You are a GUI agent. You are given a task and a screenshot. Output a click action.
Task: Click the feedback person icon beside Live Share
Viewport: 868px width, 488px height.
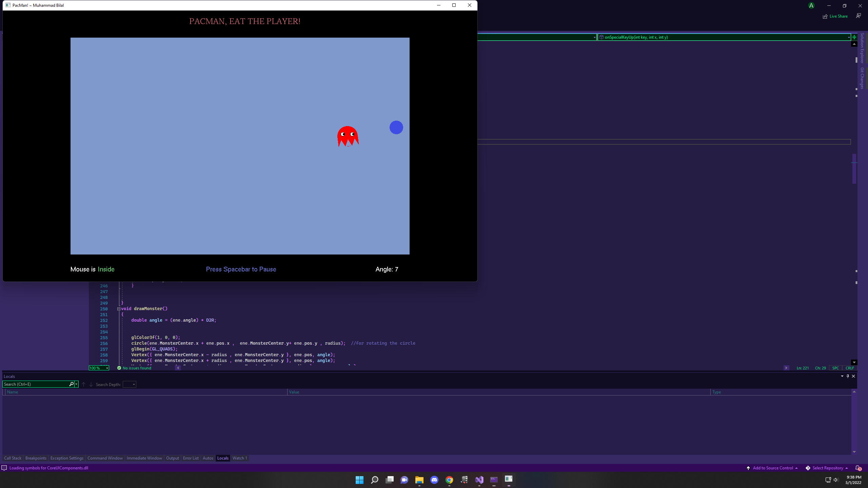pyautogui.click(x=858, y=16)
